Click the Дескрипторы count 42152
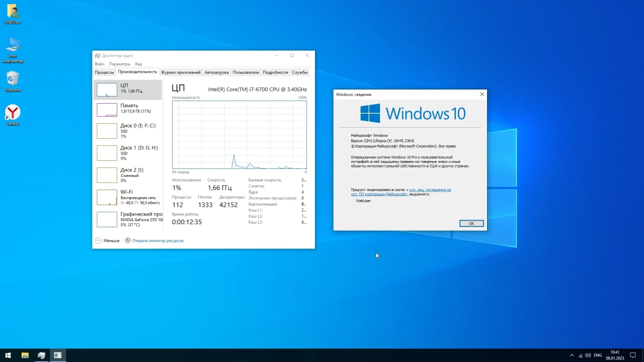This screenshot has height=362, width=644. tap(228, 205)
